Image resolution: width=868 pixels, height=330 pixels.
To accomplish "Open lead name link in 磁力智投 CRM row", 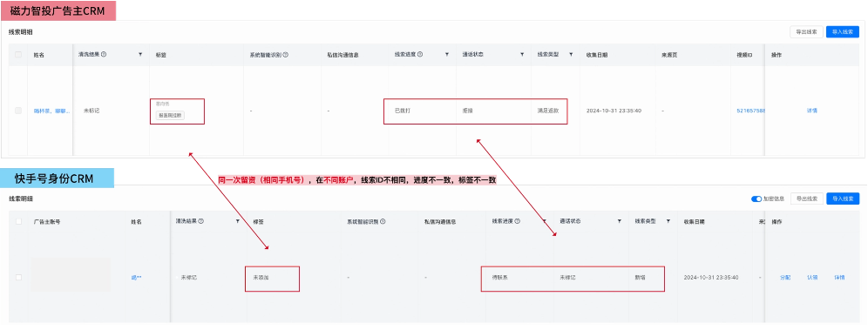I will [52, 111].
